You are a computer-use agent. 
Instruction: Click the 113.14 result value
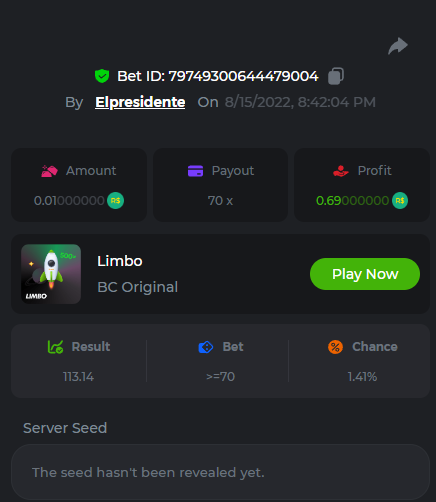coord(78,377)
